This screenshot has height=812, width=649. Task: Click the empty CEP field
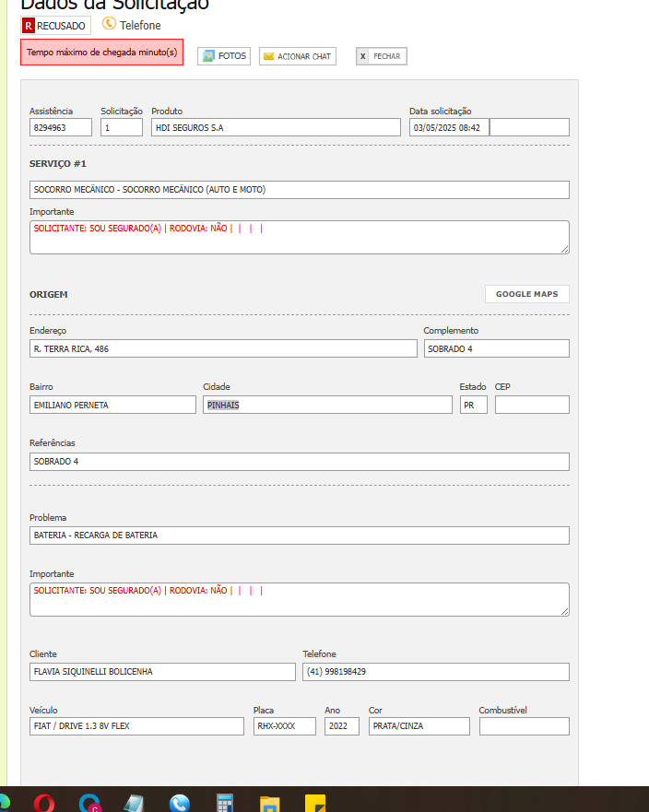pos(532,405)
